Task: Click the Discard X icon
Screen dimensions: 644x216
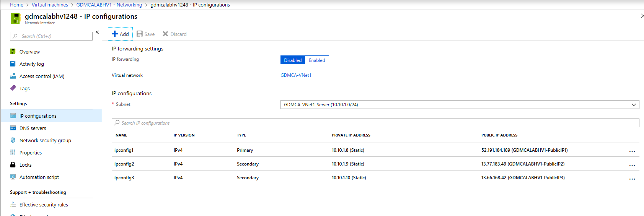Action: point(165,34)
